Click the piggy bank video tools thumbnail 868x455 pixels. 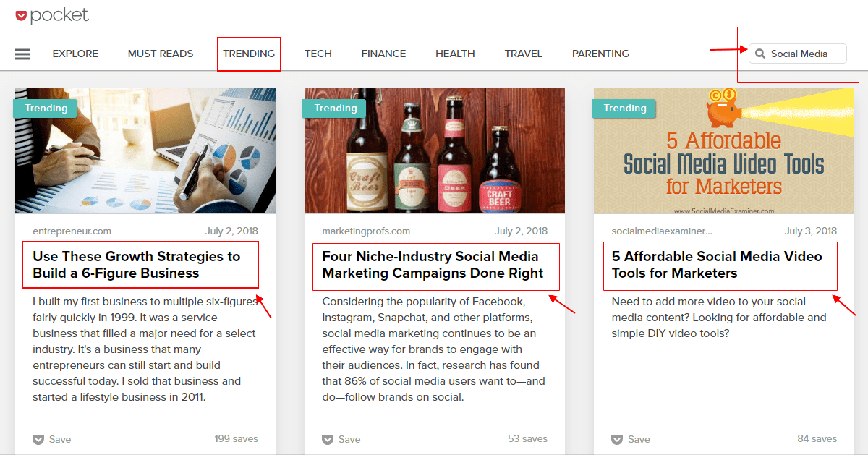[x=724, y=150]
